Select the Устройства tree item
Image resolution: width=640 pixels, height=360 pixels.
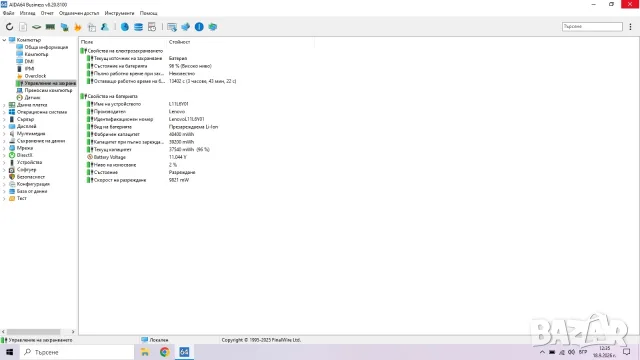tap(29, 162)
